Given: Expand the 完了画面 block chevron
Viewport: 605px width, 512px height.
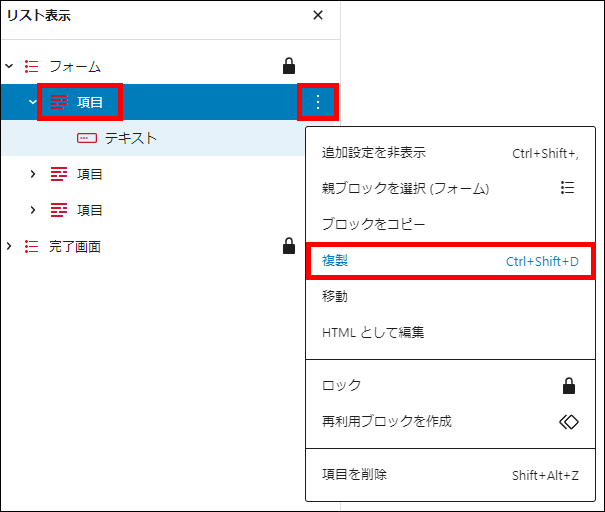Looking at the screenshot, I should coord(9,246).
